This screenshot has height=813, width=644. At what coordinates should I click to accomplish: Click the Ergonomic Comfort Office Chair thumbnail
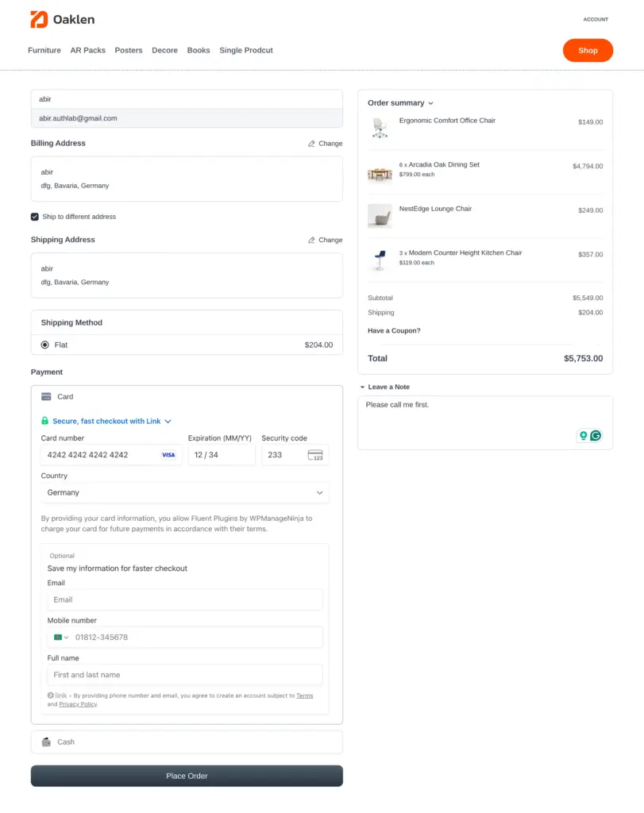380,127
